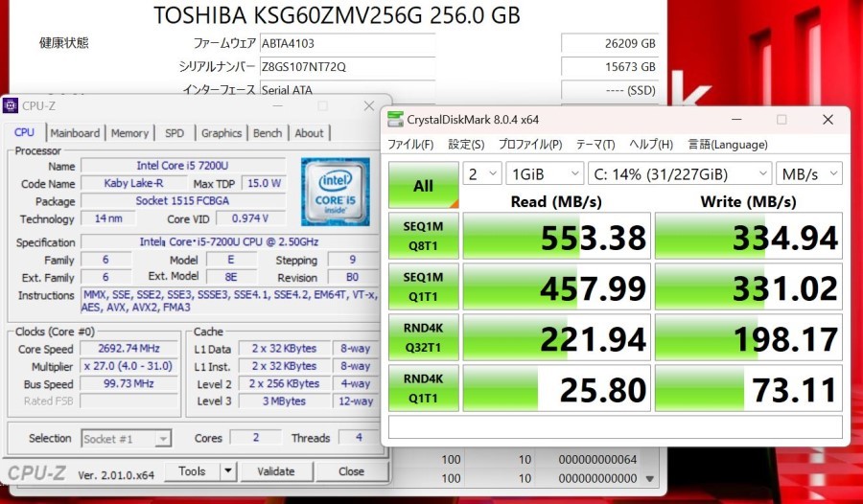
Task: Click the Socket 1515 FCBGA package field
Action: click(x=183, y=201)
